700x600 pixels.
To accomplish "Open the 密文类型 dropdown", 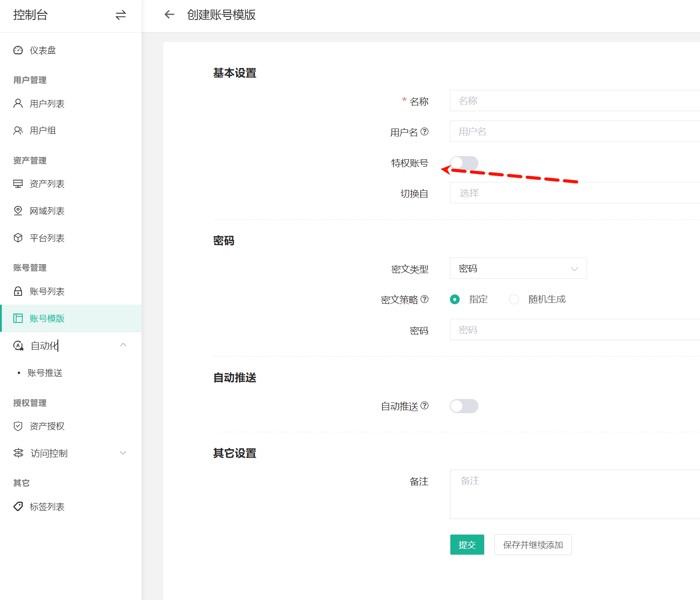I will 518,269.
